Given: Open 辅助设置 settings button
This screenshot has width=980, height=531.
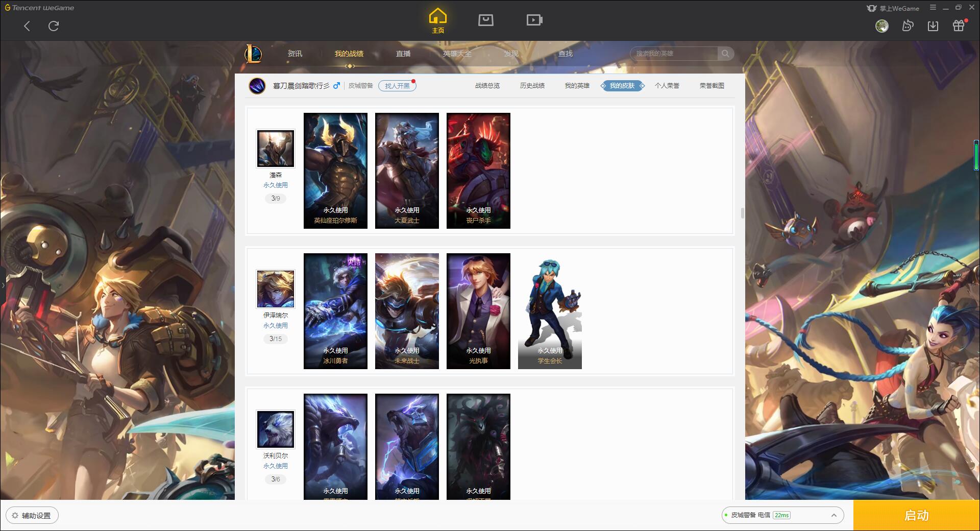Looking at the screenshot, I should coord(32,516).
